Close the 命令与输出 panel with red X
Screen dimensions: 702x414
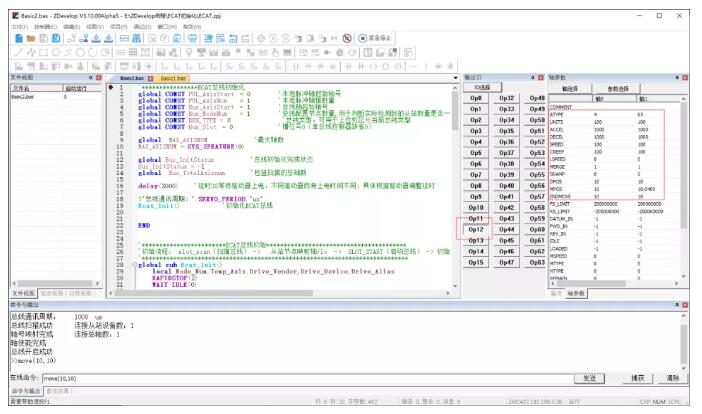(685, 305)
